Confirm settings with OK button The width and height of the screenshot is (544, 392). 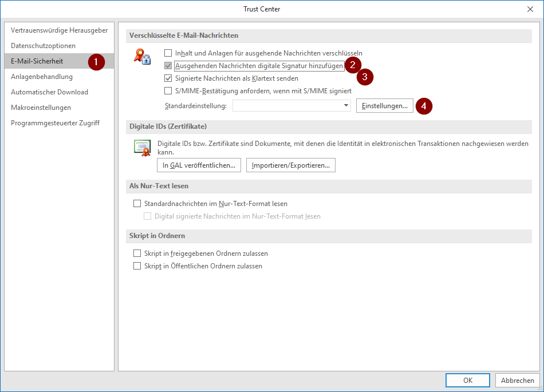(x=468, y=380)
